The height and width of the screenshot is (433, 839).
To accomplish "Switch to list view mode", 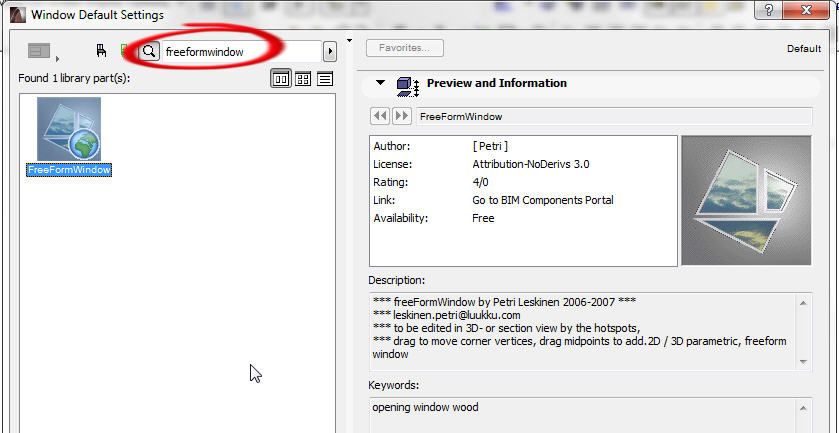I will click(325, 80).
